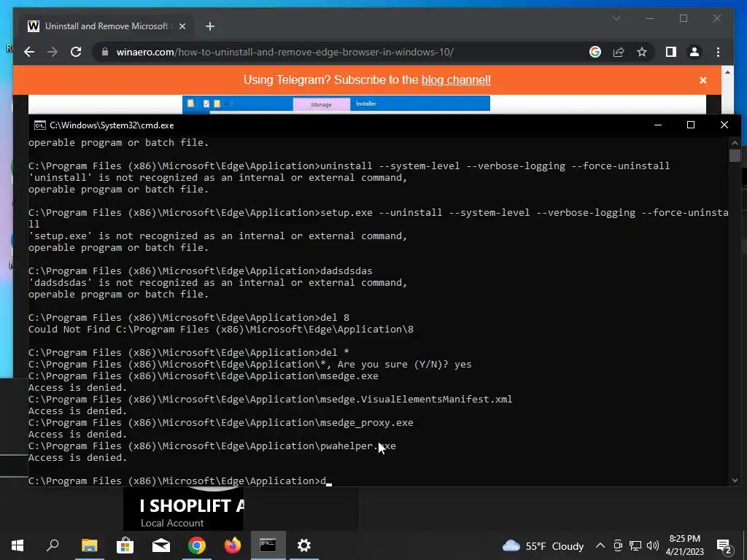The width and height of the screenshot is (747, 560).
Task: Go back in Chrome browser
Action: point(29,52)
